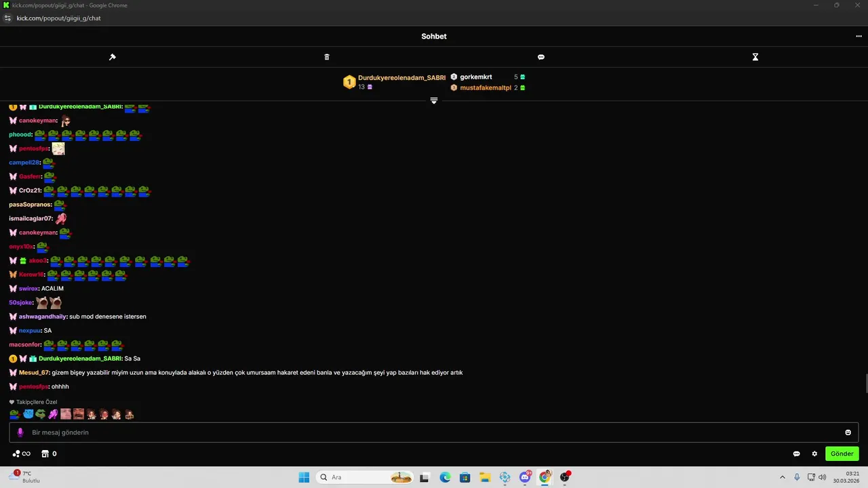
Task: Click ismailcaglar07 username
Action: 31,219
